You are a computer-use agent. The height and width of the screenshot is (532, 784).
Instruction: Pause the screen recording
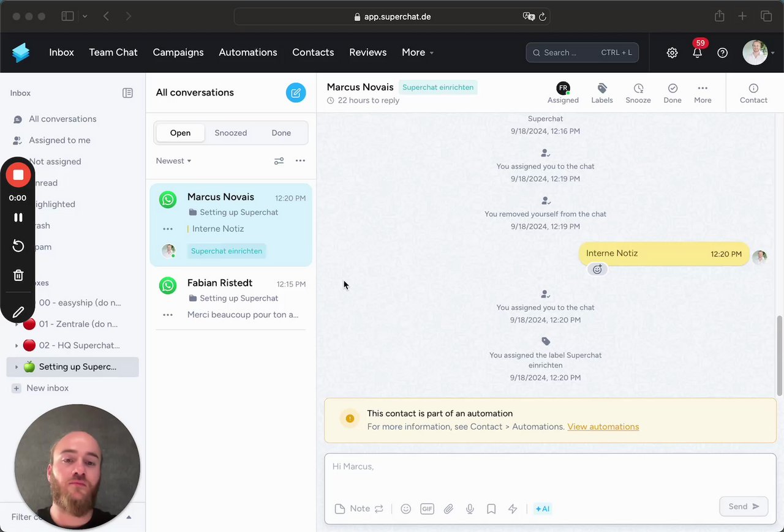[18, 217]
